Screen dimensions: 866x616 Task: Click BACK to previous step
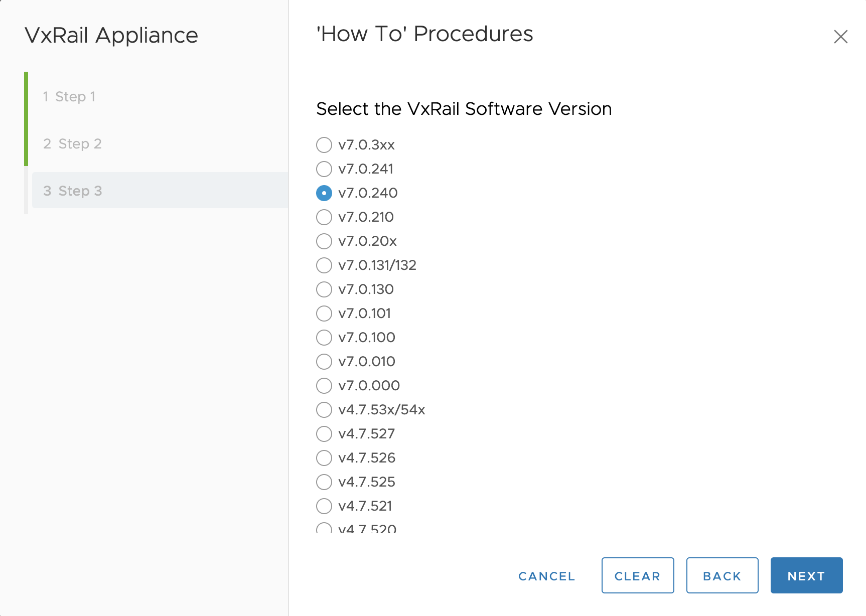[722, 576]
